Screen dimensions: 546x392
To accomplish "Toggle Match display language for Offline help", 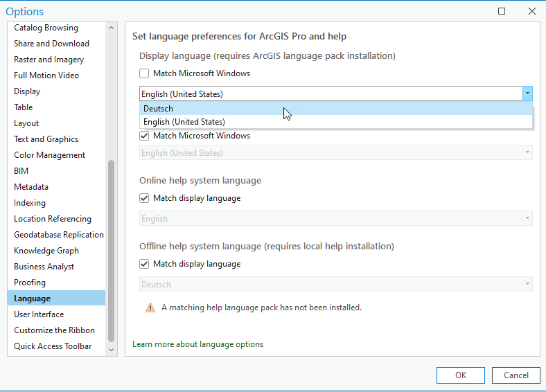I will pyautogui.click(x=144, y=264).
